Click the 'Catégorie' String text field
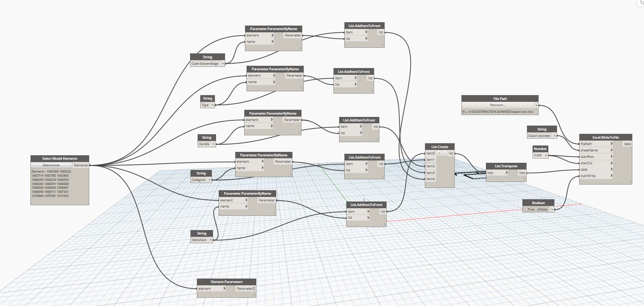This screenshot has width=644, height=306. pos(199,180)
